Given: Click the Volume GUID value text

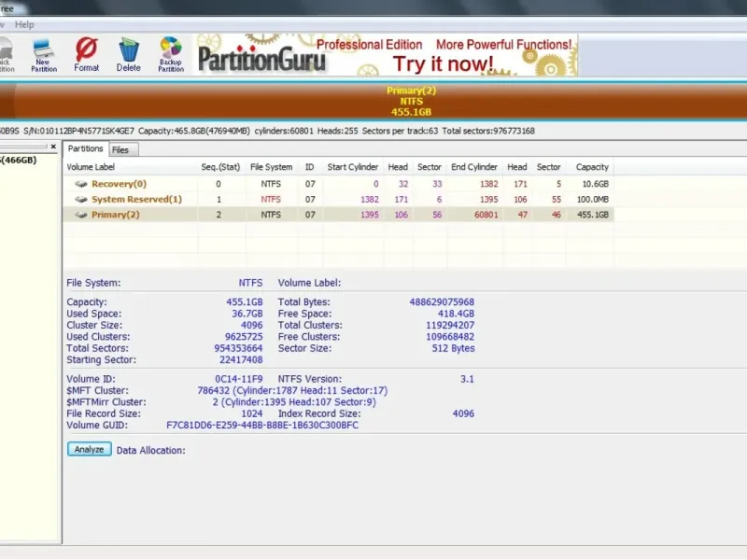Looking at the screenshot, I should pyautogui.click(x=262, y=426).
